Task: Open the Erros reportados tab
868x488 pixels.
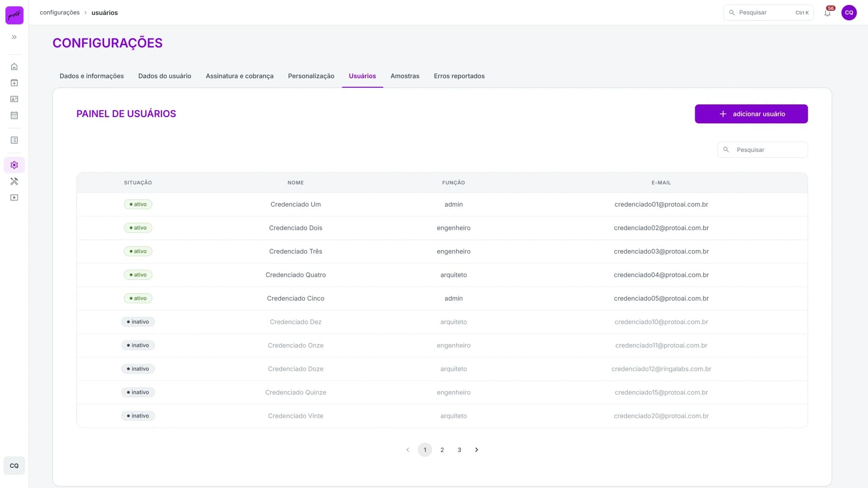Action: 459,76
